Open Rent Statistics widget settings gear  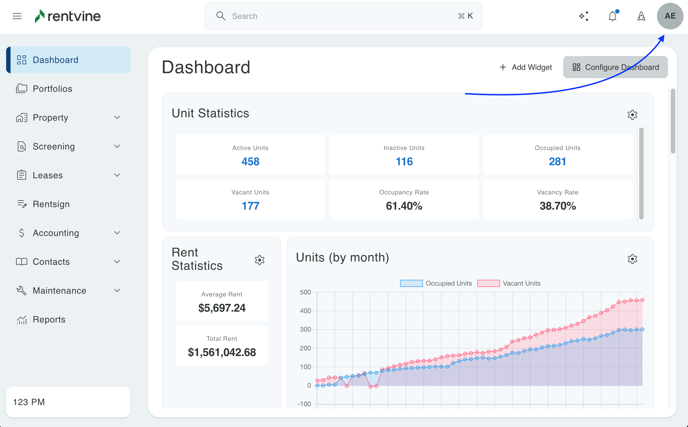259,260
